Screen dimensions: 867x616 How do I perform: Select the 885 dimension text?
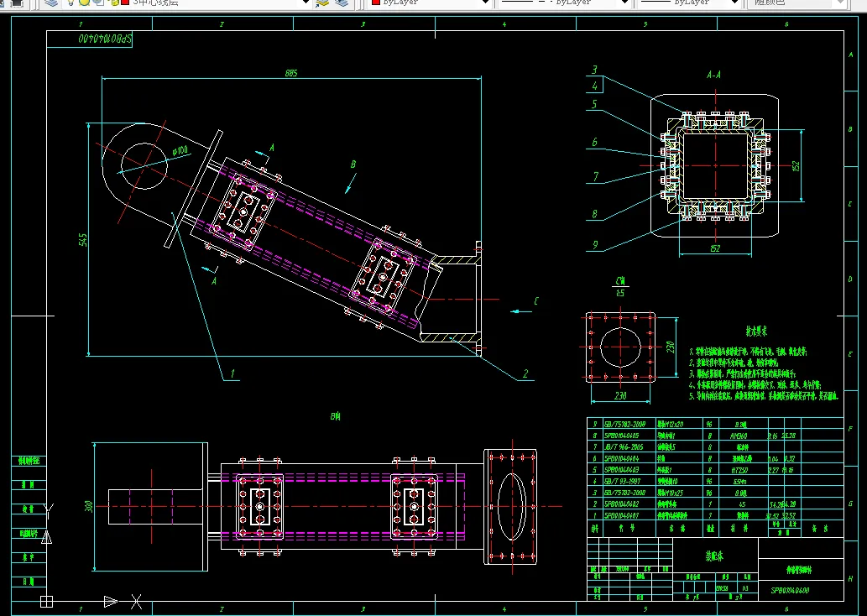point(291,73)
